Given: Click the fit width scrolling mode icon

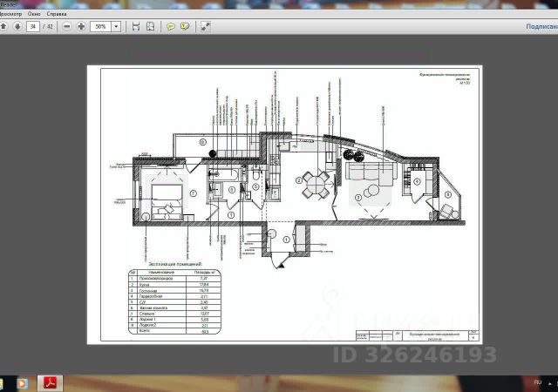Looking at the screenshot, I should [x=136, y=26].
